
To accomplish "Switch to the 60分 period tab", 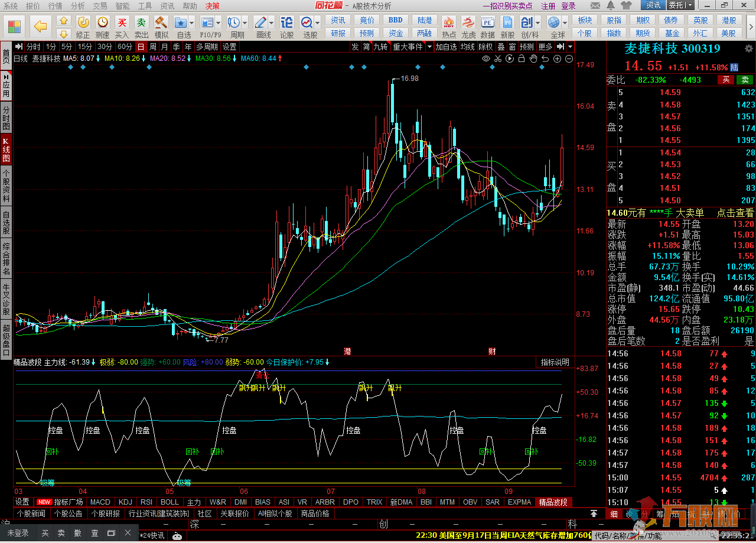I will tap(125, 47).
